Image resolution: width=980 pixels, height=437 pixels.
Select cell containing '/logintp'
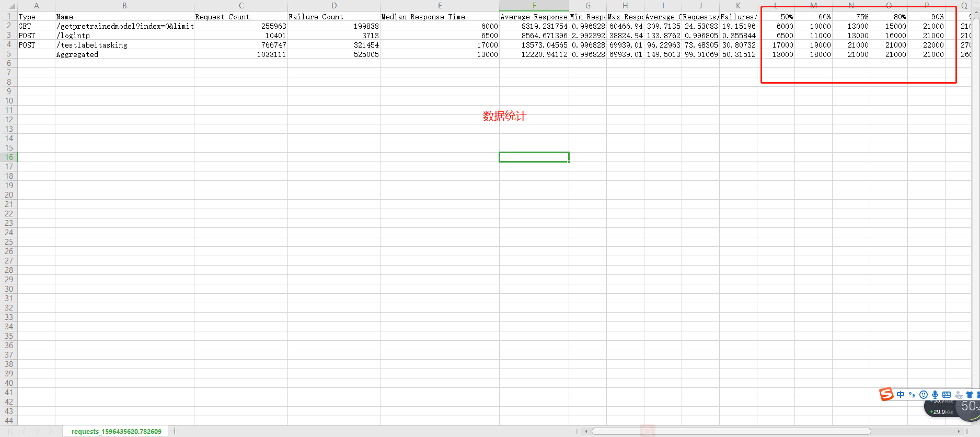(124, 36)
